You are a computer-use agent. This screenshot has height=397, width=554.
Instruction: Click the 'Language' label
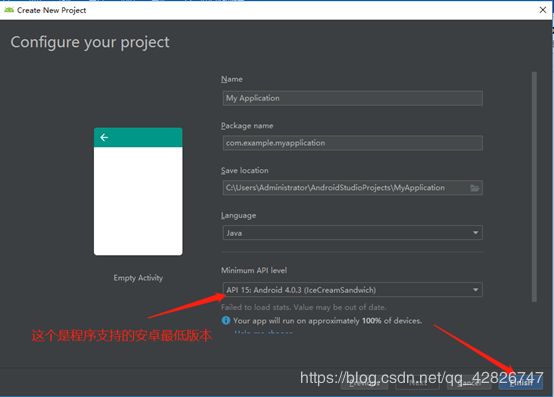[238, 215]
